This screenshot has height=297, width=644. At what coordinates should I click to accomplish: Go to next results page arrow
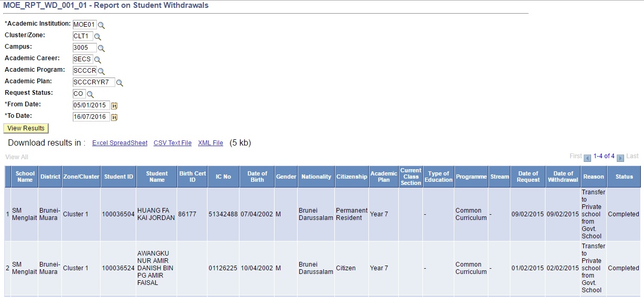click(620, 158)
